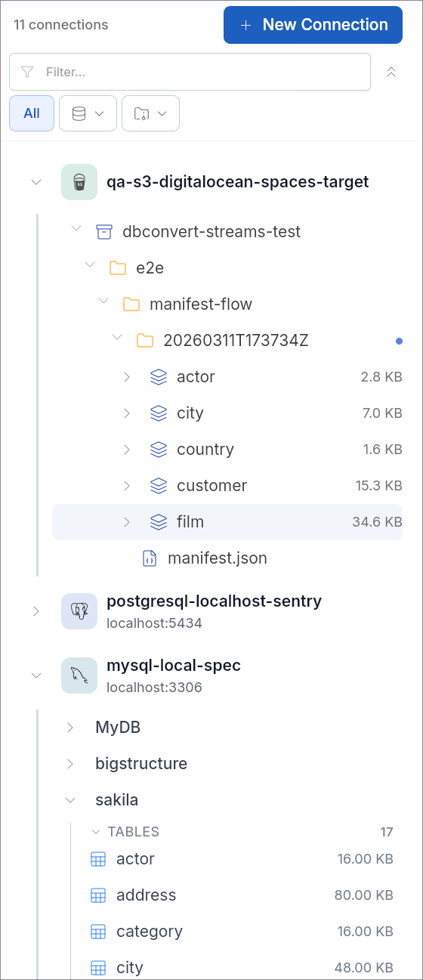This screenshot has height=980, width=423.
Task: Click the table icon beside sakila city
Action: 97,968
